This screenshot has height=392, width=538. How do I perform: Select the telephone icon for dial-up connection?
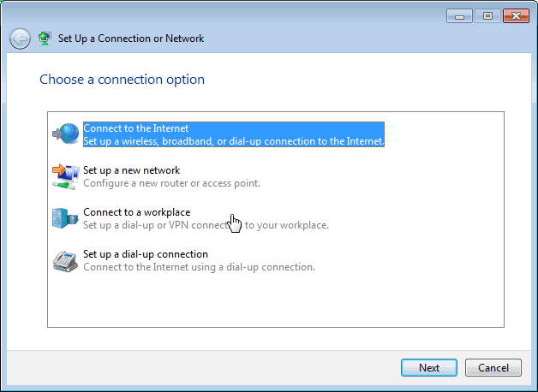coord(65,261)
